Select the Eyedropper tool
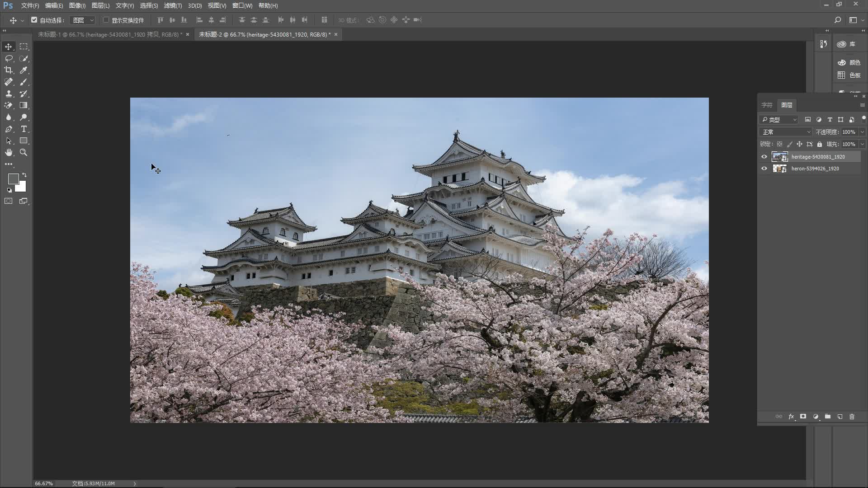 point(24,70)
